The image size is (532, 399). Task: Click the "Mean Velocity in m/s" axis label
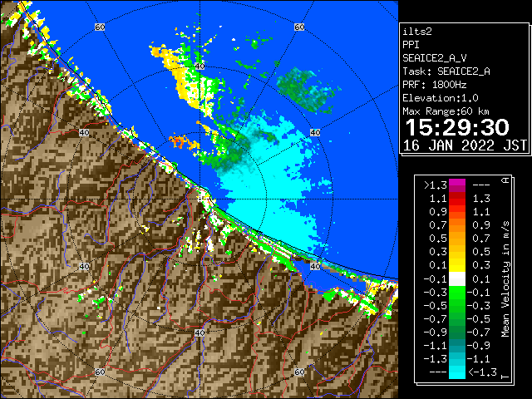click(x=505, y=278)
